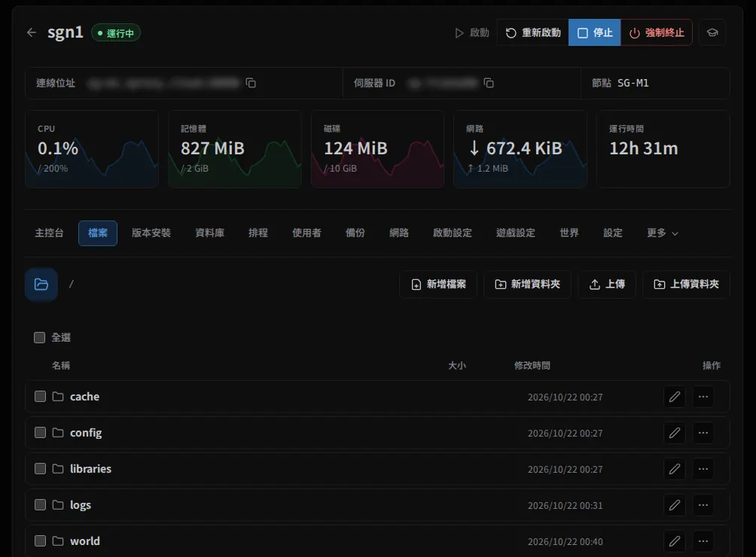The width and height of the screenshot is (756, 557).
Task: Click the 重新啟動 restart button
Action: [533, 33]
